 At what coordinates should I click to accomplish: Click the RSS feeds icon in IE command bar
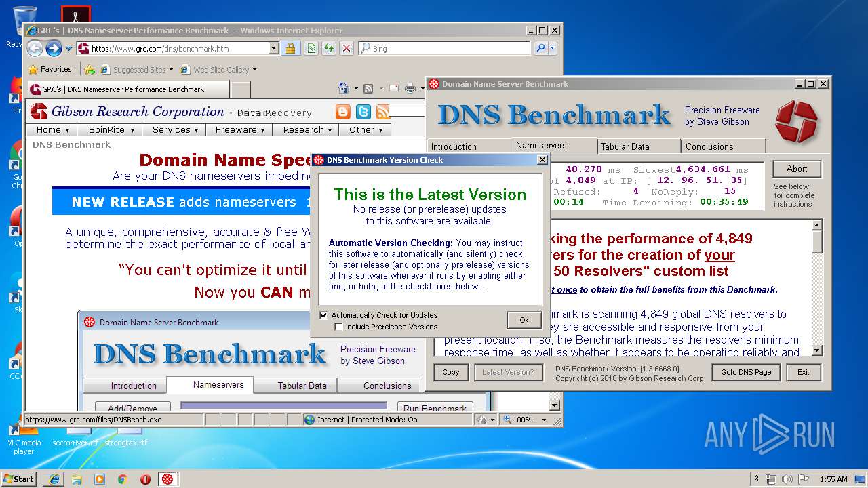(x=368, y=88)
